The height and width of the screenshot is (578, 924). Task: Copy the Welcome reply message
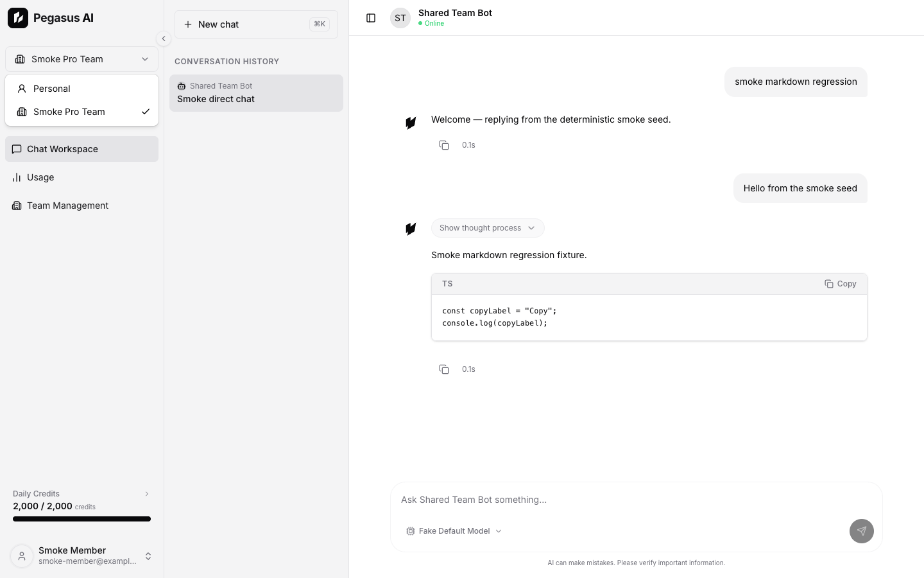click(444, 145)
